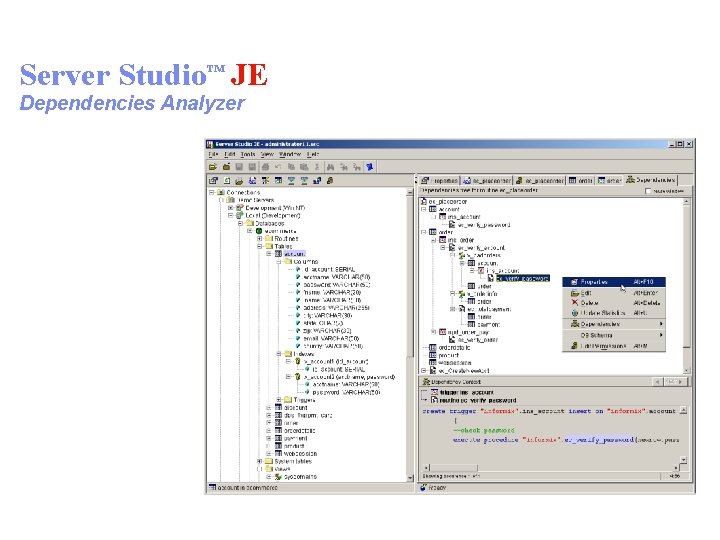Click the globe Update Statistics icon

tap(574, 313)
